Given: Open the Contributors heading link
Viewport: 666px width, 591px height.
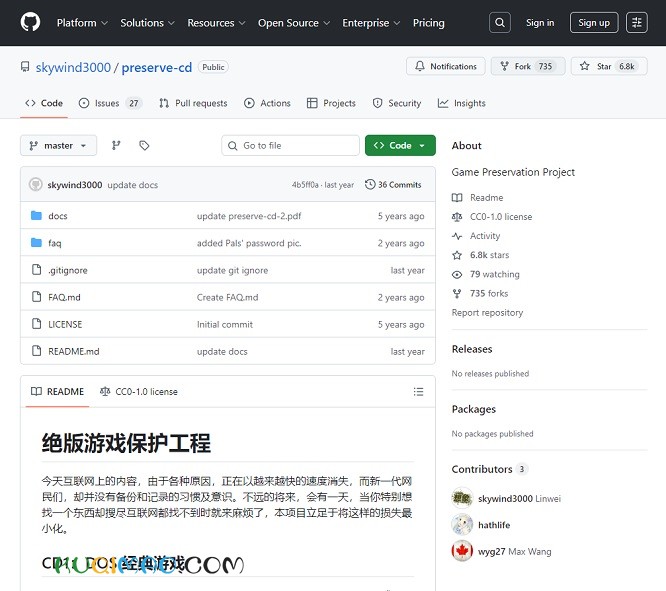Looking at the screenshot, I should 490,469.
